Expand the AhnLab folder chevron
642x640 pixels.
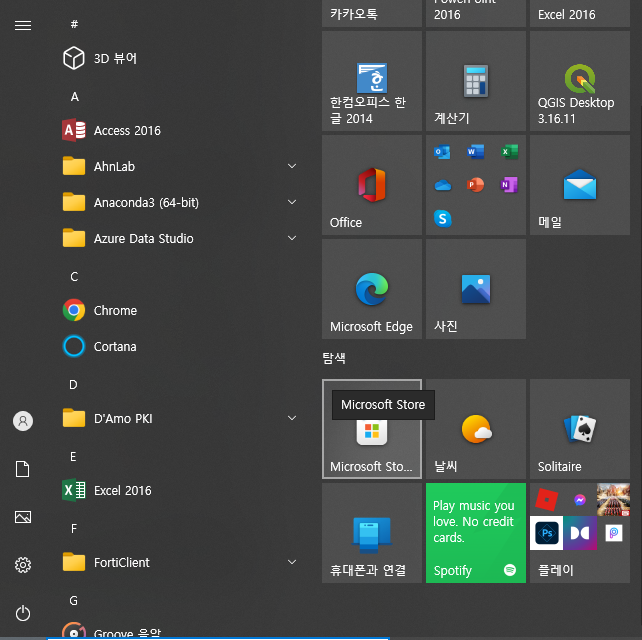point(292,166)
